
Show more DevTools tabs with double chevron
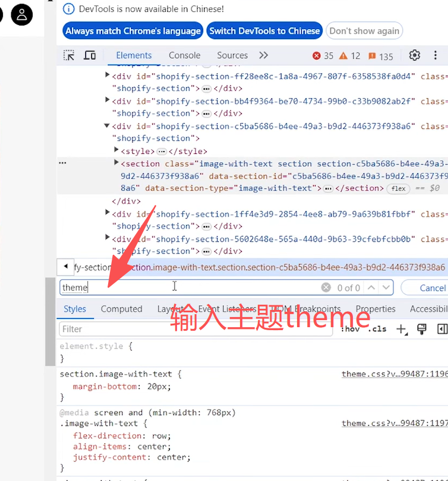coord(263,56)
